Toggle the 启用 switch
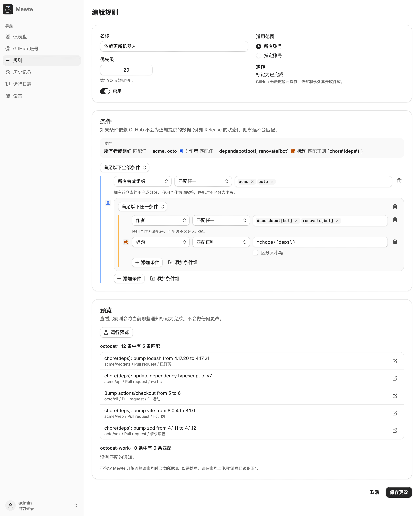The height and width of the screenshot is (516, 420). tap(105, 91)
